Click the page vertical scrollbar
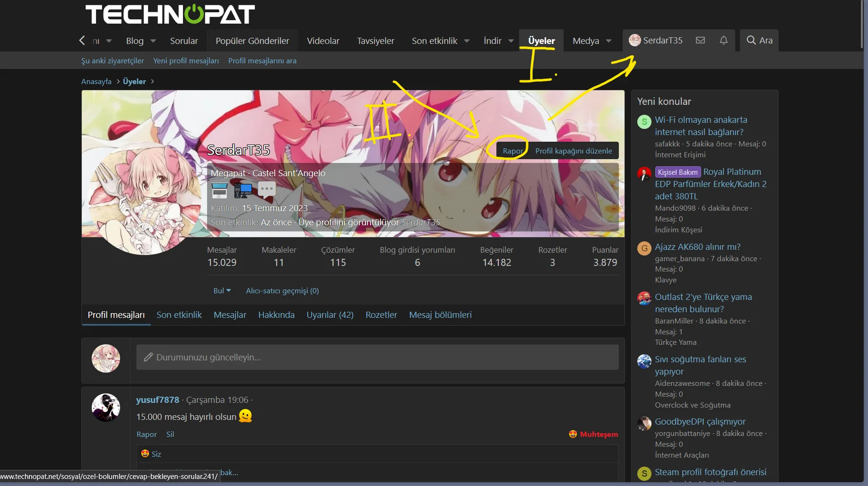 [x=861, y=24]
